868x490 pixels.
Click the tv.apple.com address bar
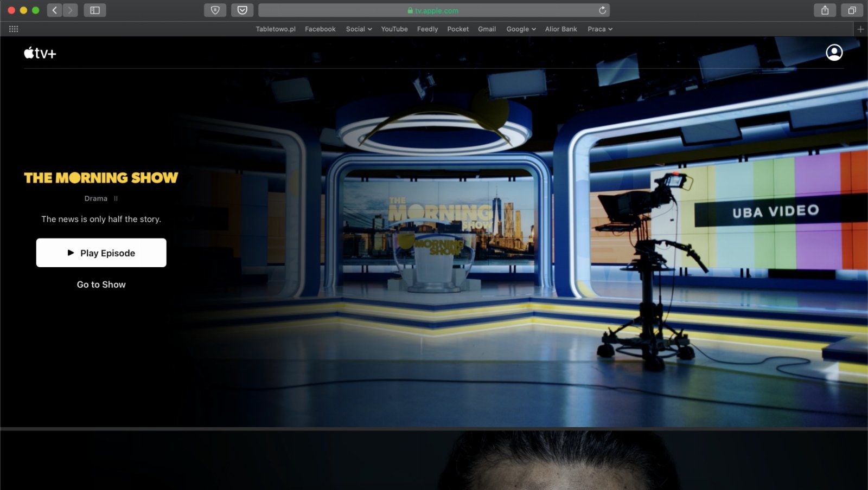433,10
